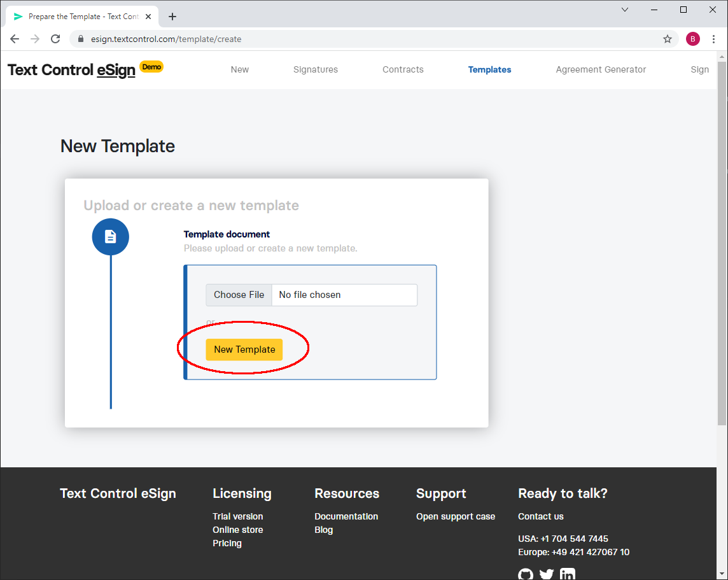This screenshot has height=580, width=728.
Task: Click the address bar URL
Action: (x=165, y=39)
